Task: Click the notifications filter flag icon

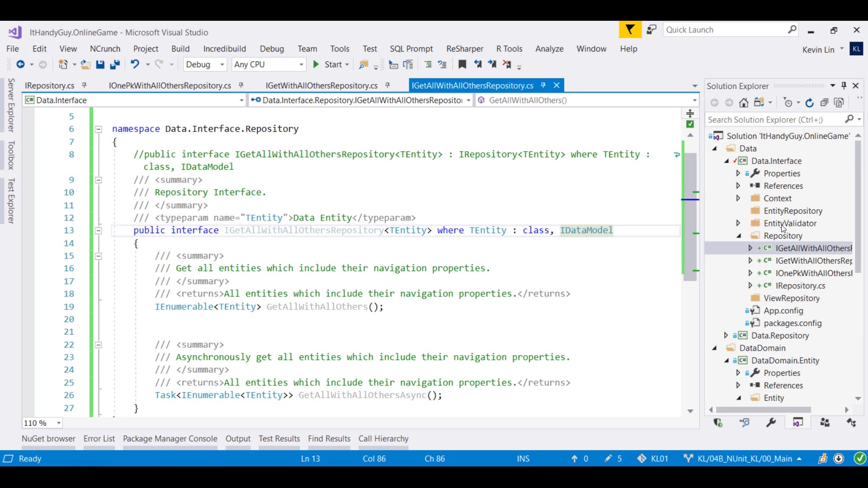Action: [x=630, y=30]
